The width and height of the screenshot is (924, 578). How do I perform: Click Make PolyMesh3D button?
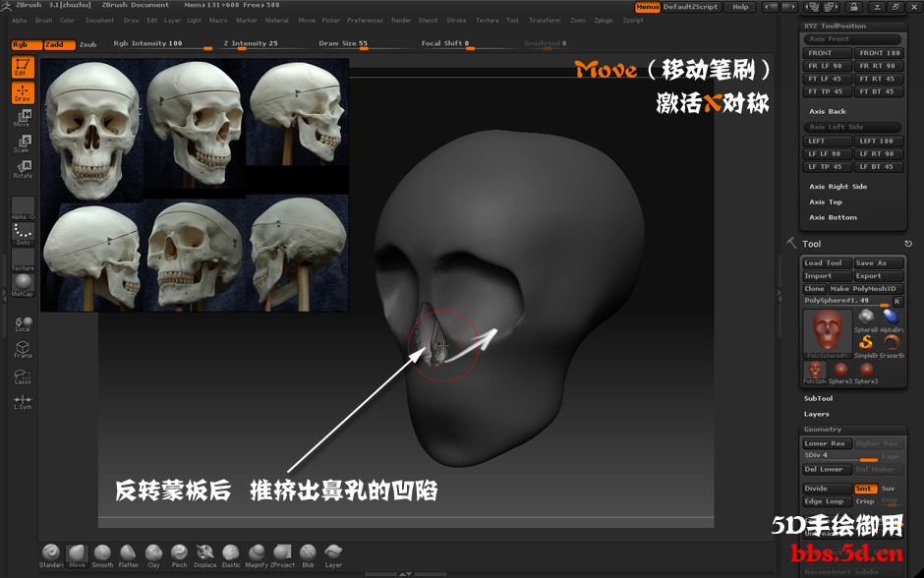coord(866,289)
